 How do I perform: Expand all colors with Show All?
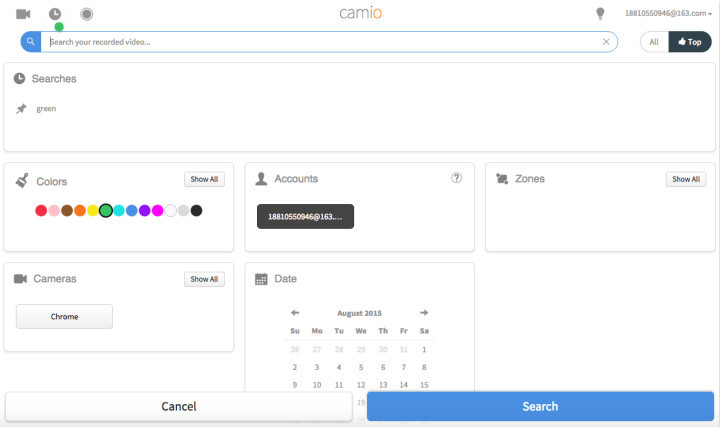[204, 179]
